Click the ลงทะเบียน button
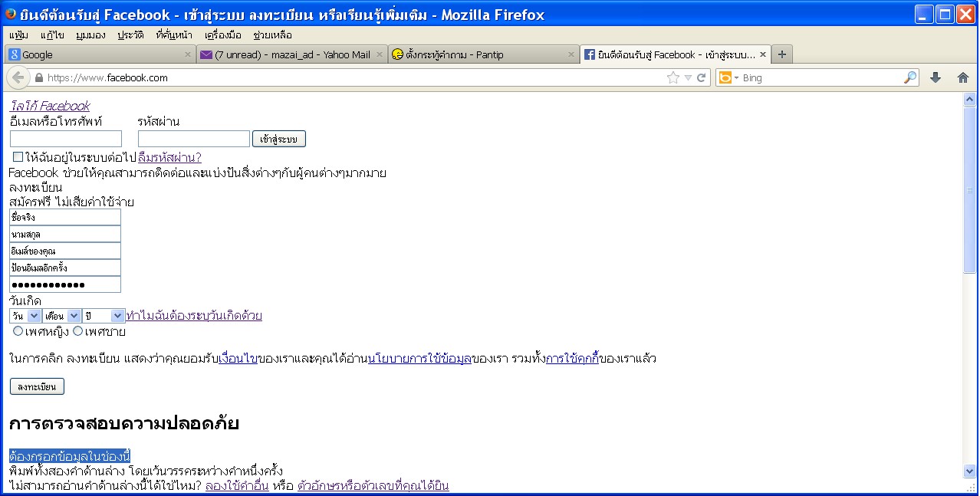The width and height of the screenshot is (980, 496). [x=37, y=387]
